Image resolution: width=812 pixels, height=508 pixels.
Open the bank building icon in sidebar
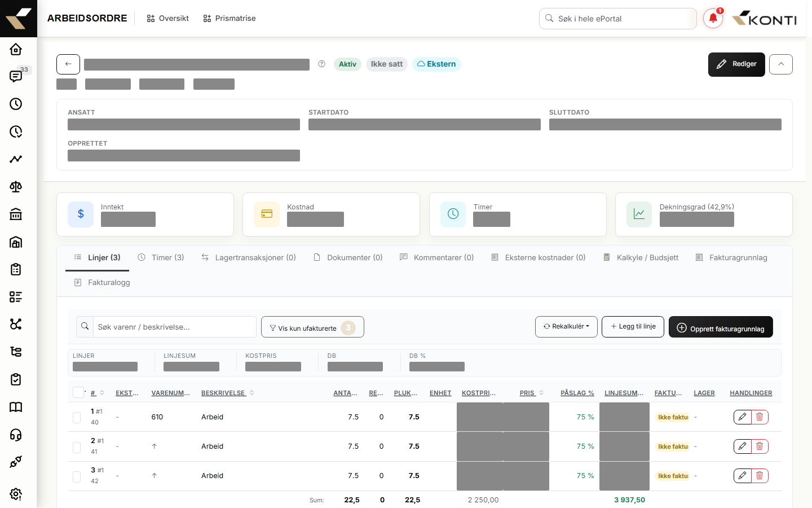coord(16,214)
